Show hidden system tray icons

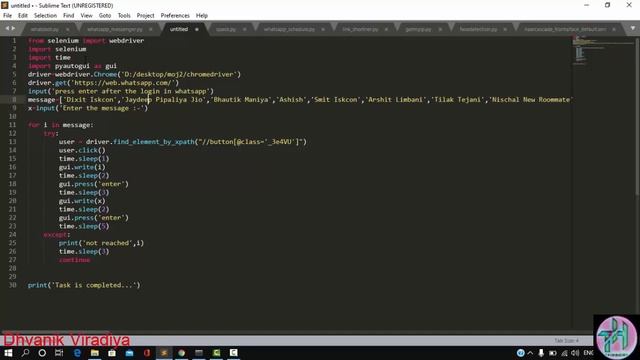(x=530, y=353)
